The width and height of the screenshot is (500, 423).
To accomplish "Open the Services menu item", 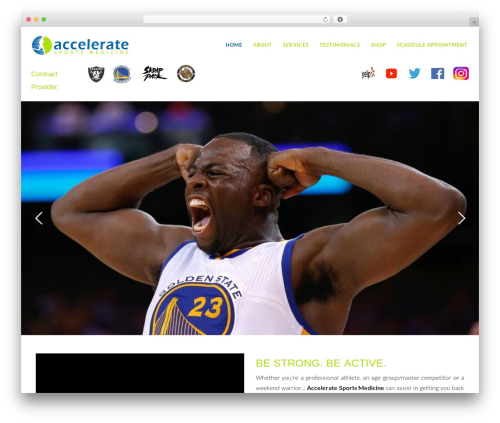I will coord(295,45).
